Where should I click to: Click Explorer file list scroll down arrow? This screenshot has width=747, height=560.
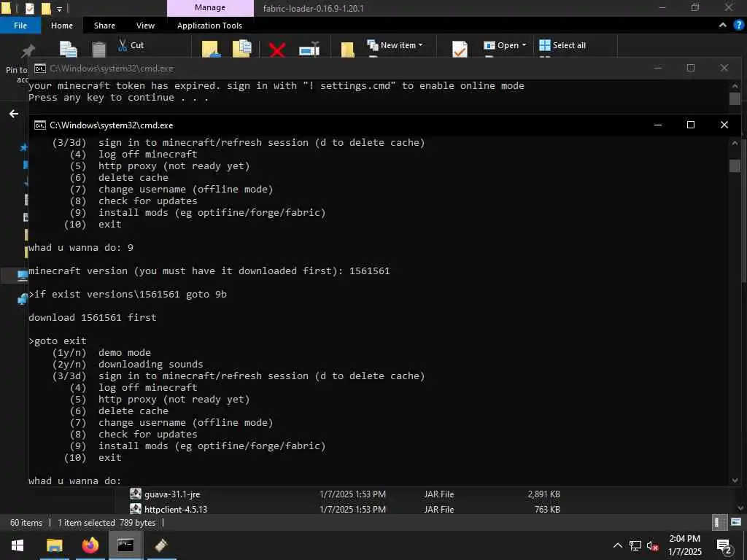(740, 508)
